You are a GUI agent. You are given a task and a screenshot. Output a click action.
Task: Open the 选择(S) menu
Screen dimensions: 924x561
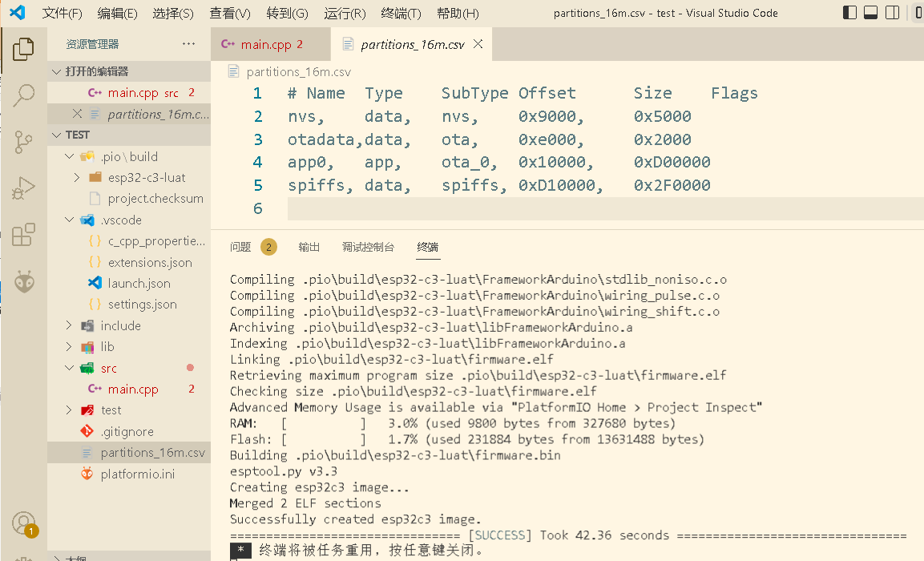tap(172, 13)
